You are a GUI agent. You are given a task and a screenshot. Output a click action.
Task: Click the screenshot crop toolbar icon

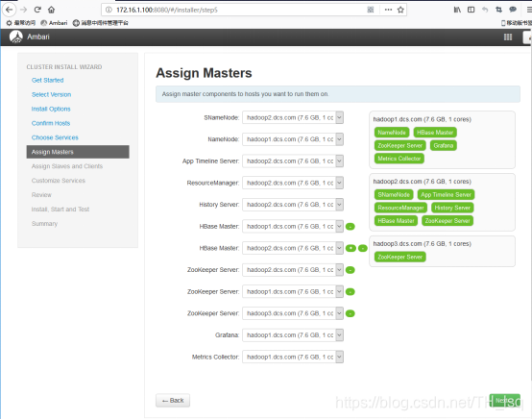click(498, 10)
